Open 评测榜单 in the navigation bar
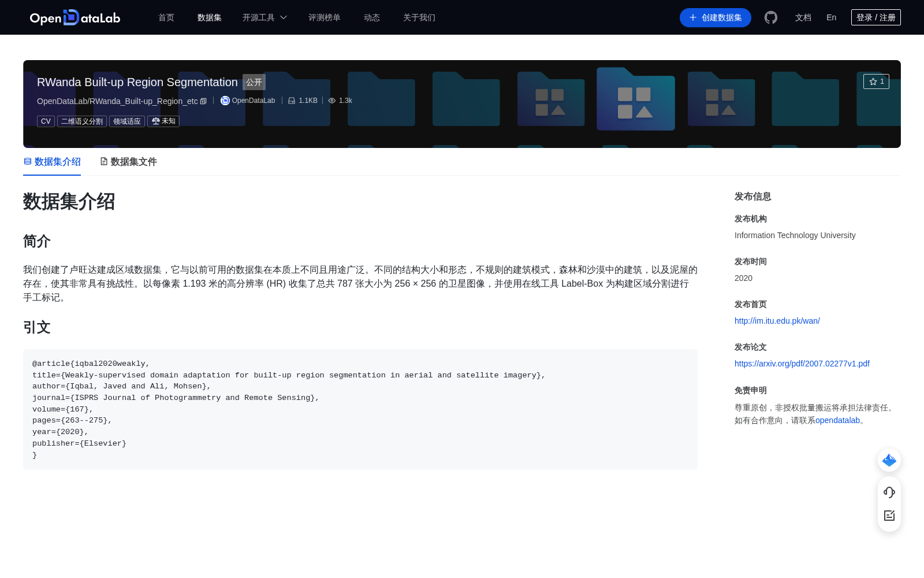Screen dimensions: 924x578 click(x=325, y=17)
